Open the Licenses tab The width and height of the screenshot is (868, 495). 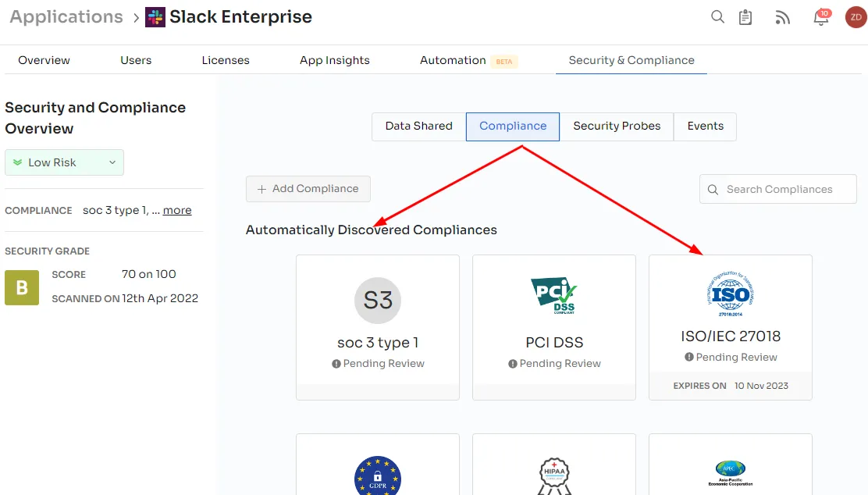point(226,60)
